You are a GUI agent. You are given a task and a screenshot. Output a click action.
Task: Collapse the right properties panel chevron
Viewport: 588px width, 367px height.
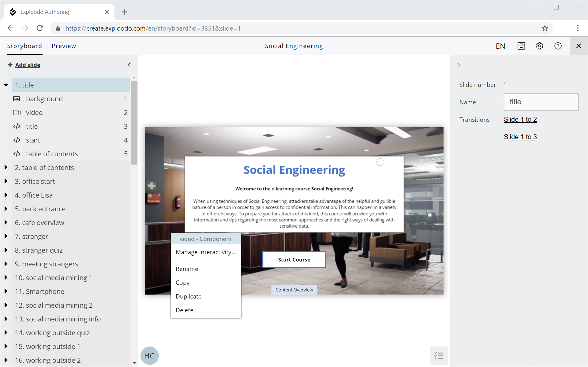459,65
